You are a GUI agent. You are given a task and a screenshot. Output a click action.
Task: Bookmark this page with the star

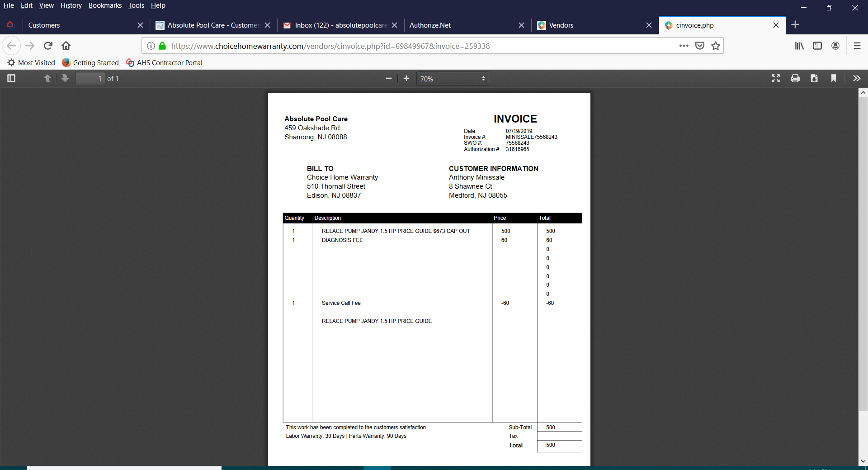coord(716,46)
